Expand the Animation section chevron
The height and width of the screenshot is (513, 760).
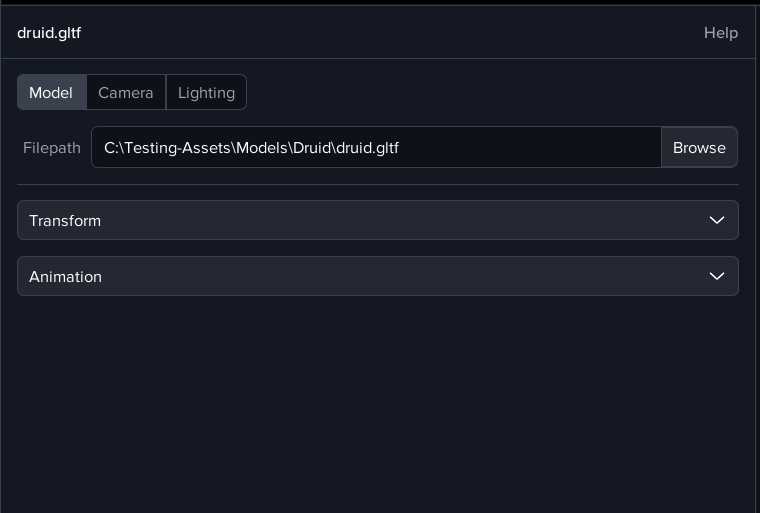(716, 276)
